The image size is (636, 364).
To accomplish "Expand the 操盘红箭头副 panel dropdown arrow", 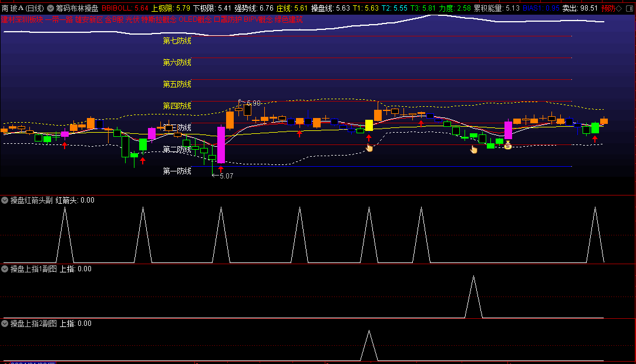I will 5,200.
